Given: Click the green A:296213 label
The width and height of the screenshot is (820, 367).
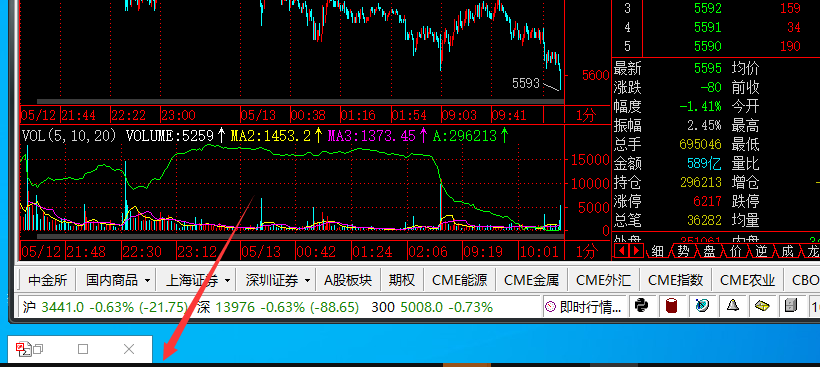Looking at the screenshot, I should point(464,136).
